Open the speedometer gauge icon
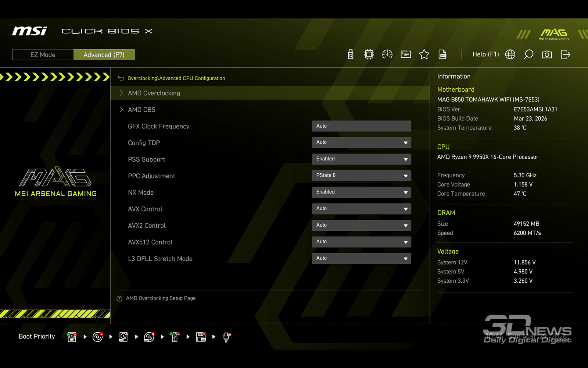Viewport: 588px width, 368px height. 387,54
